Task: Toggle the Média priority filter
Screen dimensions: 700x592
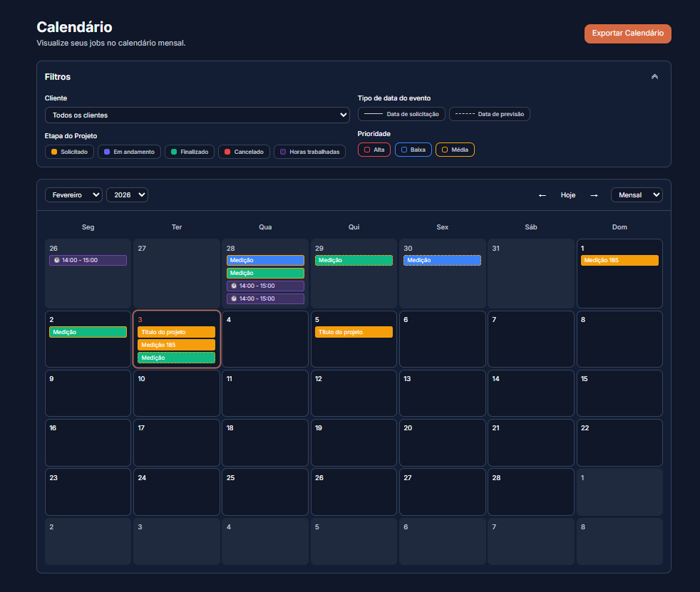Action: [455, 150]
